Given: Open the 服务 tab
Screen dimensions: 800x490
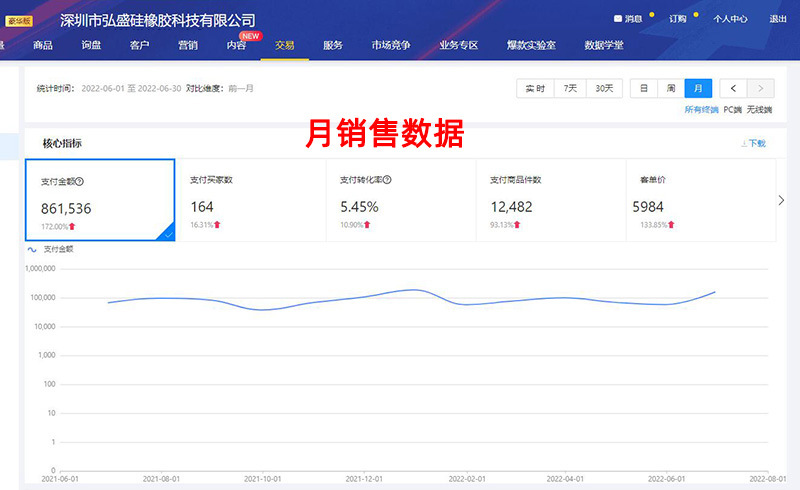Looking at the screenshot, I should [333, 45].
